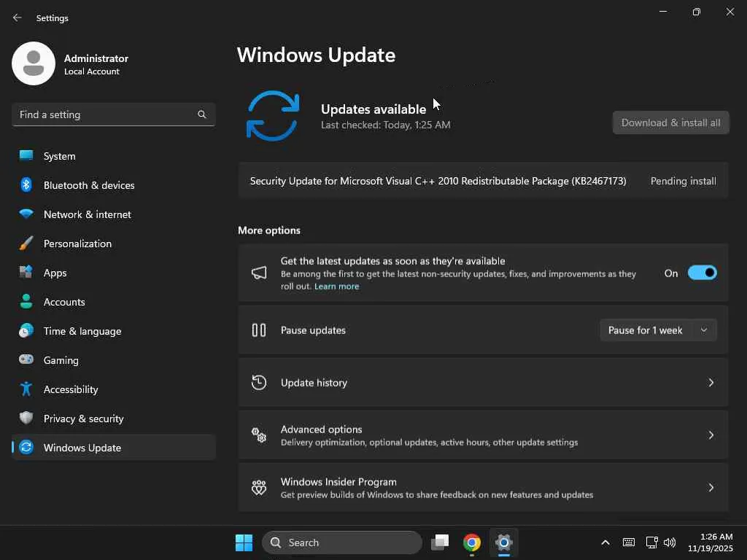Open Accessibility settings category
Image resolution: width=747 pixels, height=560 pixels.
113,389
